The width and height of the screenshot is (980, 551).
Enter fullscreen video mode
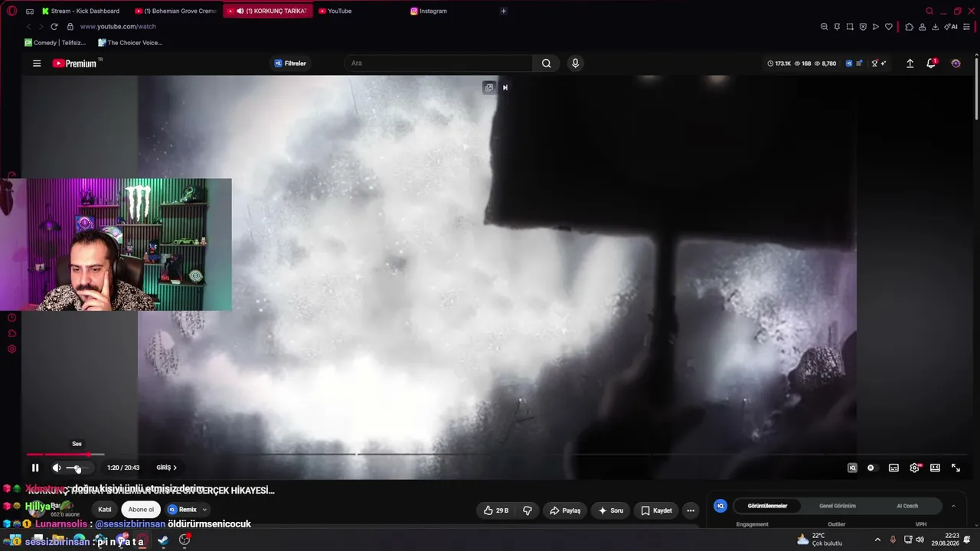coord(955,468)
